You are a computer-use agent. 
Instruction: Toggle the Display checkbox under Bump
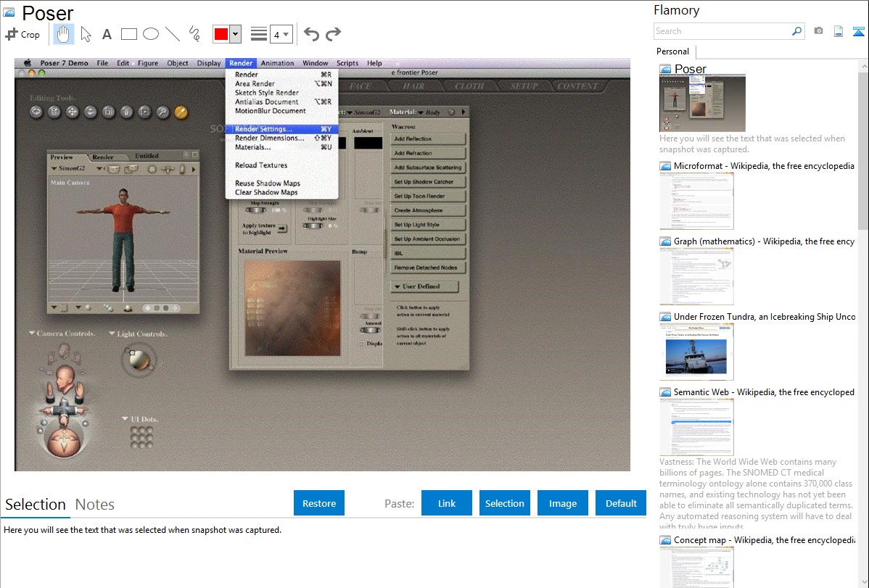tap(361, 344)
